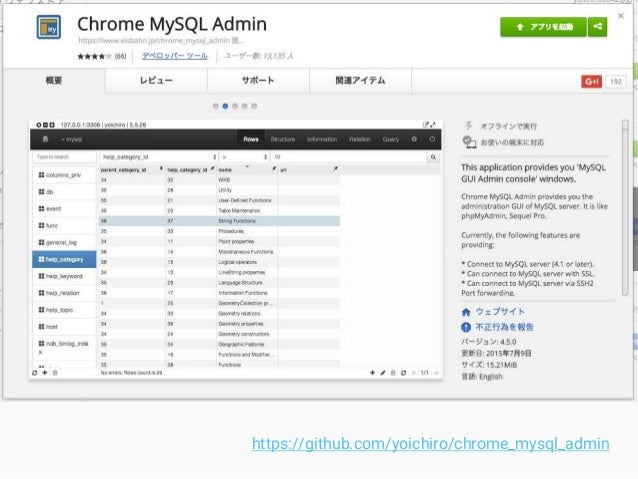Select the second carousel dot
Screen dimensions: 638x479
(x=225, y=106)
